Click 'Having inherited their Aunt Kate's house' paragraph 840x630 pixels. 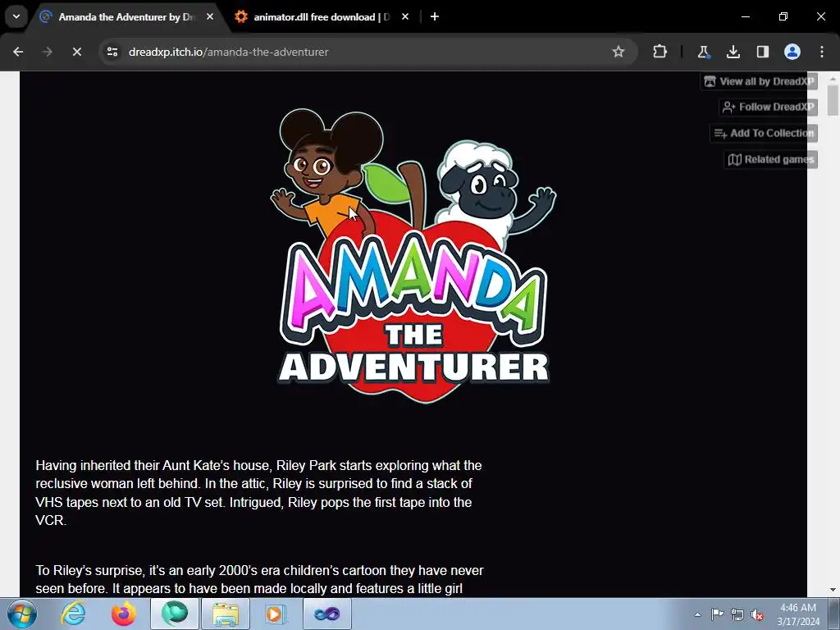[x=258, y=493]
